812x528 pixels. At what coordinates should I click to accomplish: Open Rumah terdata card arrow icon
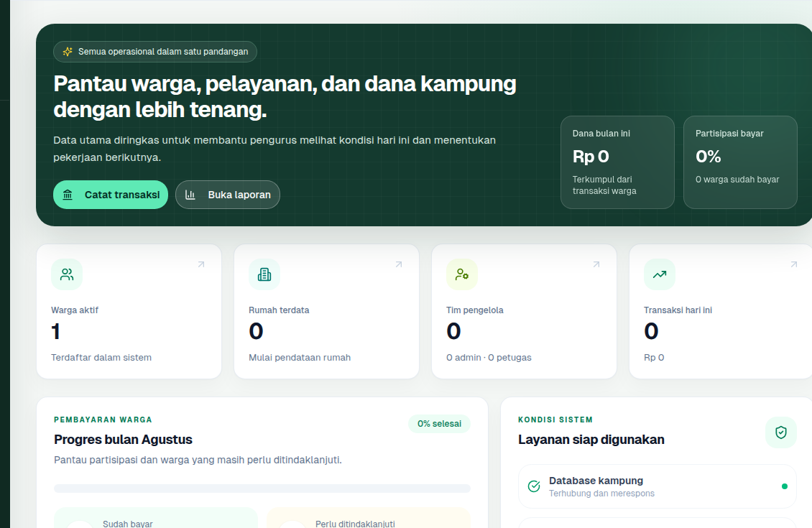point(399,264)
